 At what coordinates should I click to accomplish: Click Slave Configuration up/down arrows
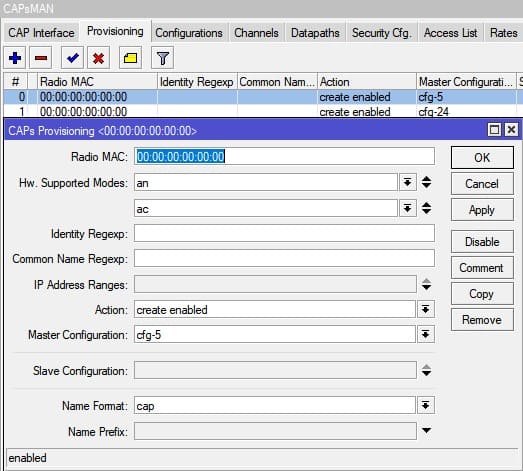click(x=427, y=370)
